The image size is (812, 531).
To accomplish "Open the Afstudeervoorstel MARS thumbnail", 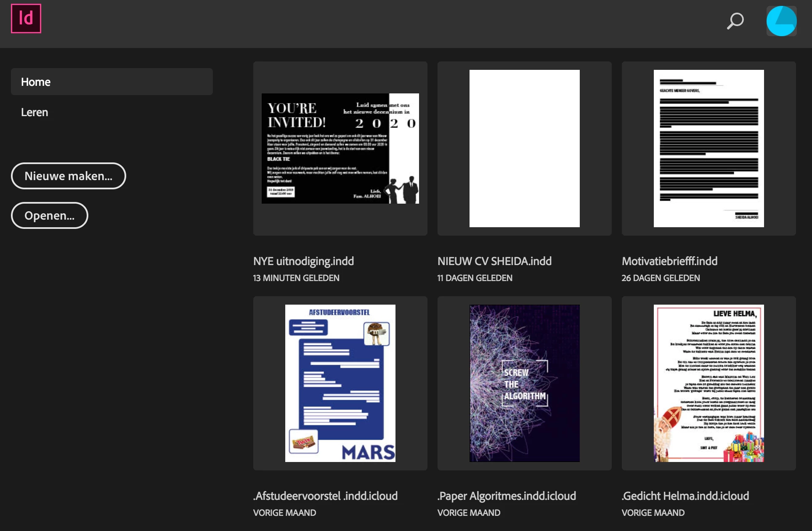I will 340,383.
